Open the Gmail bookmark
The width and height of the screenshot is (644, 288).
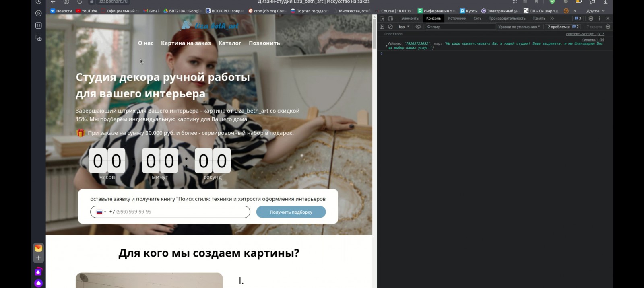click(x=151, y=11)
